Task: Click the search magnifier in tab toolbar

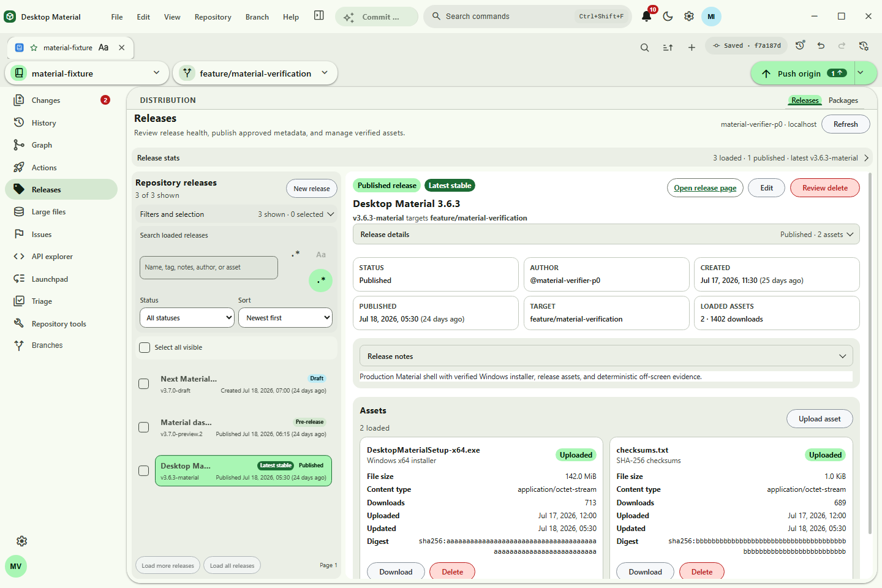Action: [x=644, y=47]
